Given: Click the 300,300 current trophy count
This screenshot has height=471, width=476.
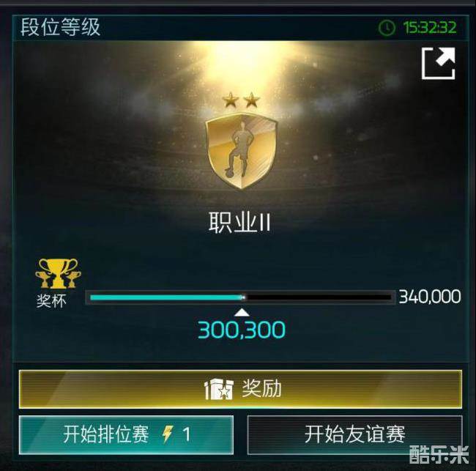Looking at the screenshot, I should [242, 330].
